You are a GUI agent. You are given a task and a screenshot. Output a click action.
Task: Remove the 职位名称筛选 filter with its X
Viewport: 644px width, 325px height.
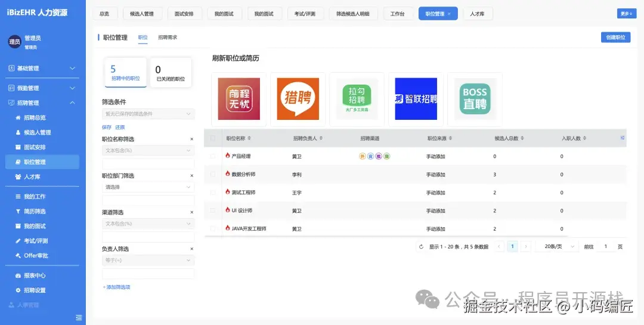coord(191,140)
